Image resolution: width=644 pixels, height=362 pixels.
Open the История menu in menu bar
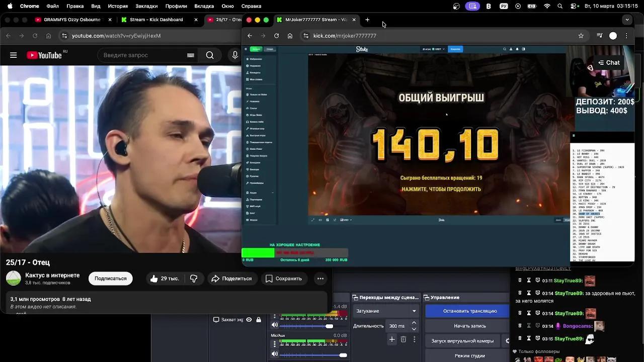pyautogui.click(x=118, y=6)
